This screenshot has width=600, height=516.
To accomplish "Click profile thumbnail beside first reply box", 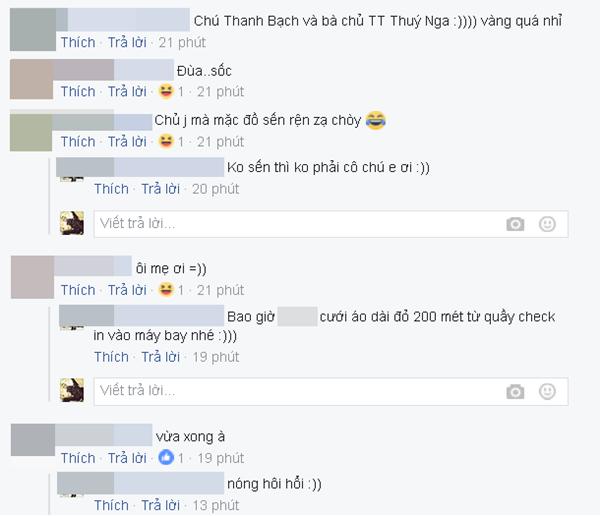I will [x=72, y=223].
